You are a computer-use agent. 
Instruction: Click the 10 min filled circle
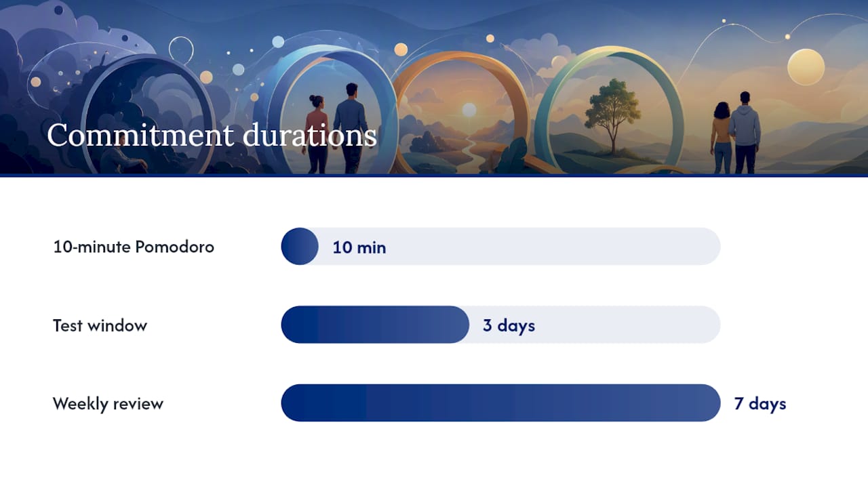(300, 246)
